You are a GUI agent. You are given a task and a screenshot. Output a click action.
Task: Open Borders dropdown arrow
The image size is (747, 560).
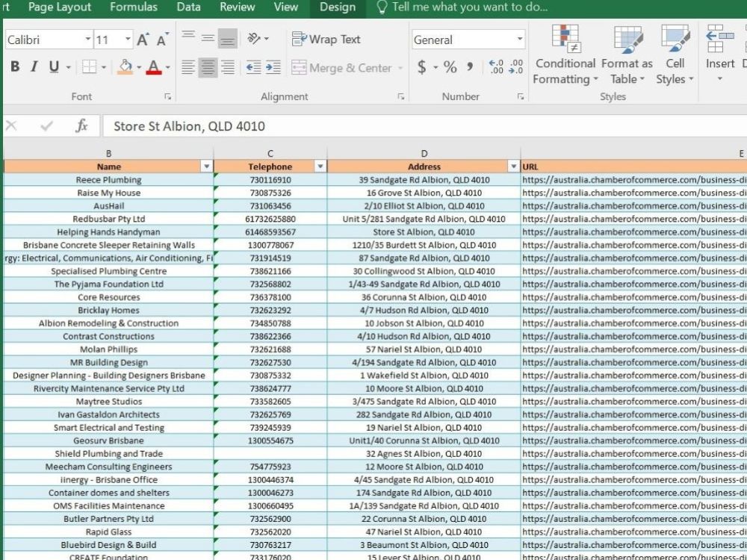click(103, 67)
